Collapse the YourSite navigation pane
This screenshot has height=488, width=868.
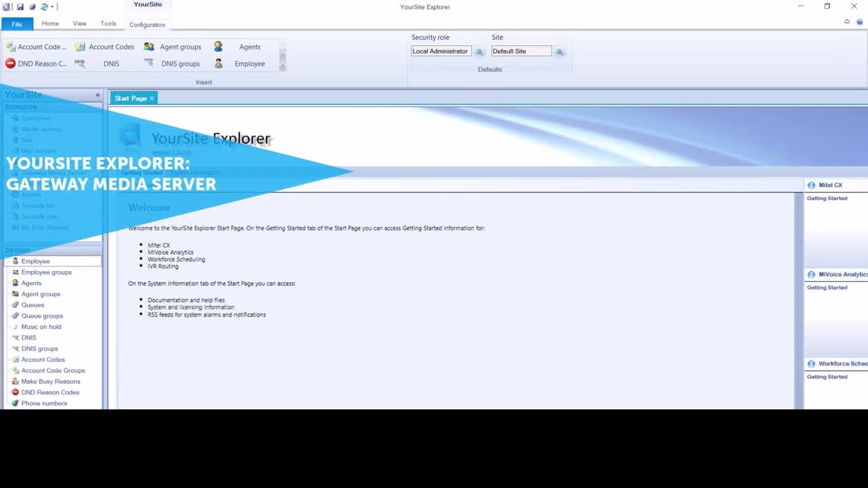(98, 95)
